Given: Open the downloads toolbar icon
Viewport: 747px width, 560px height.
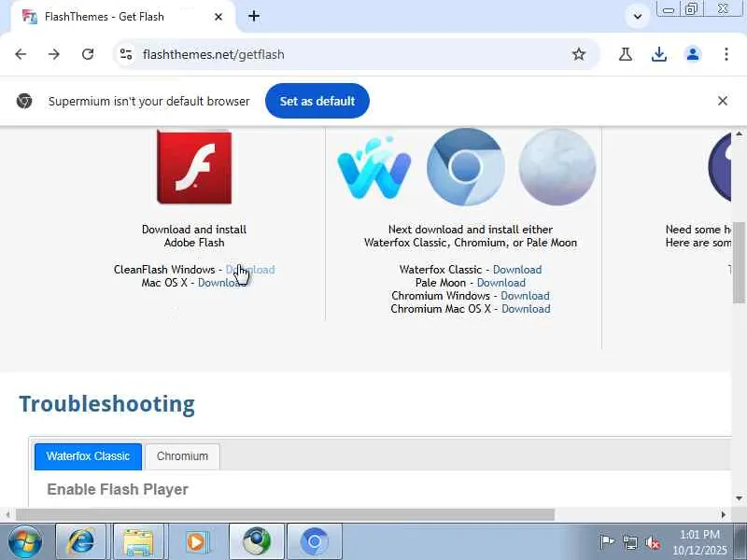Looking at the screenshot, I should (659, 54).
